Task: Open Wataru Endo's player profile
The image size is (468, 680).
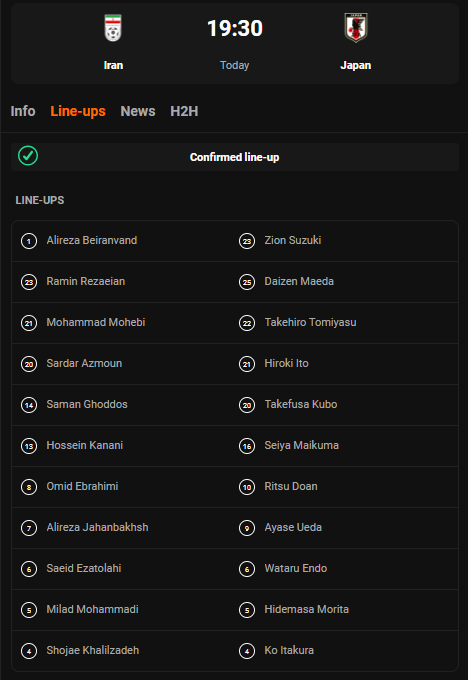Action: [296, 568]
